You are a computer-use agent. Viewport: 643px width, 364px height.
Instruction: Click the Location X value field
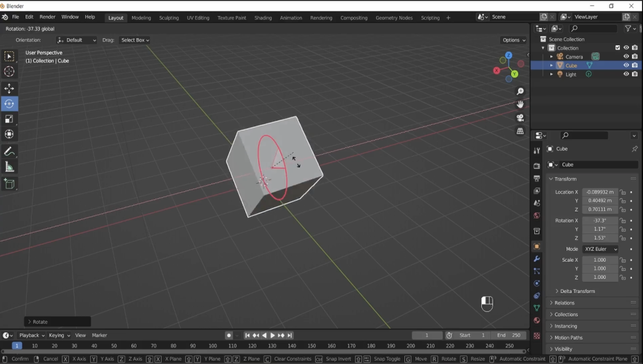tap(600, 192)
